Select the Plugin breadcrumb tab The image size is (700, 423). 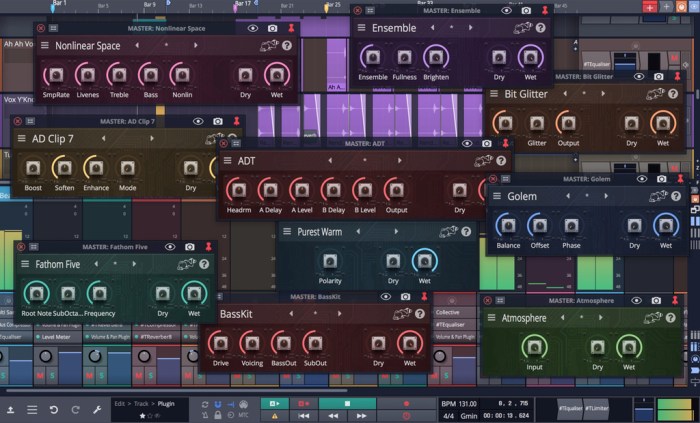point(167,403)
